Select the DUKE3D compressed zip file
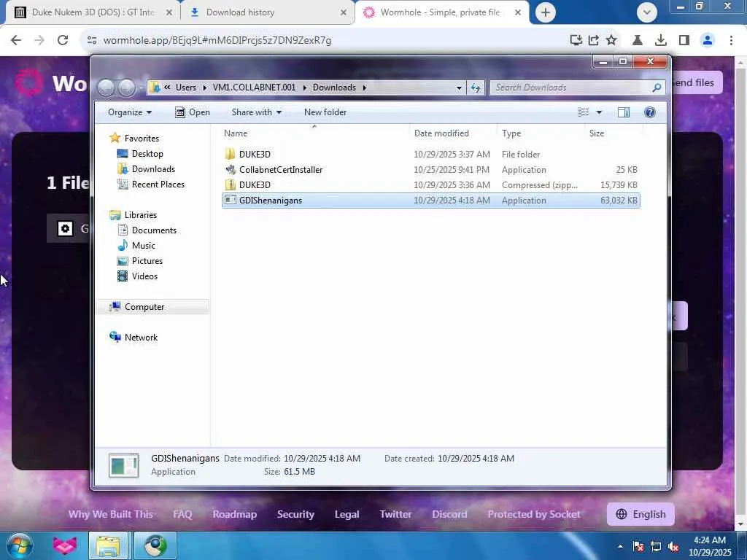Screen dimensions: 747x560 click(x=430, y=184)
